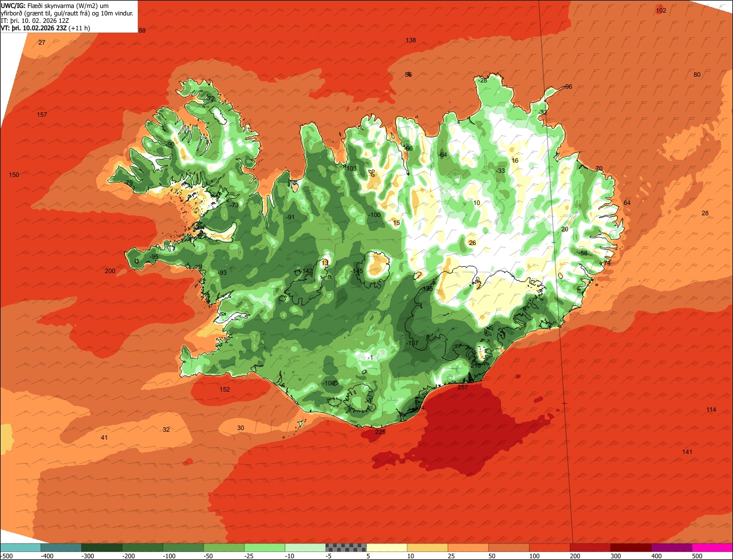Click the -66 value in north Iceland
733x560 pixels.
click(x=408, y=148)
